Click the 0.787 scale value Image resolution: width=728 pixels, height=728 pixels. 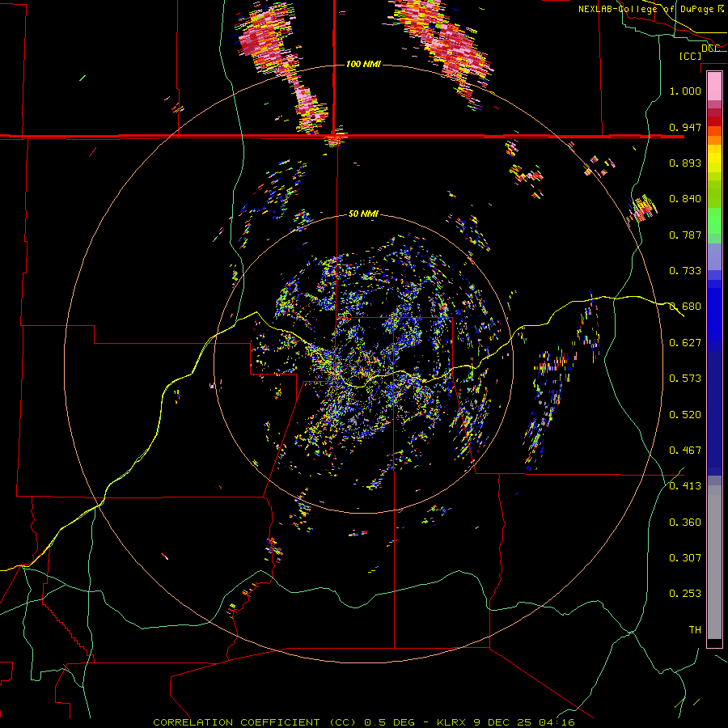(685, 235)
